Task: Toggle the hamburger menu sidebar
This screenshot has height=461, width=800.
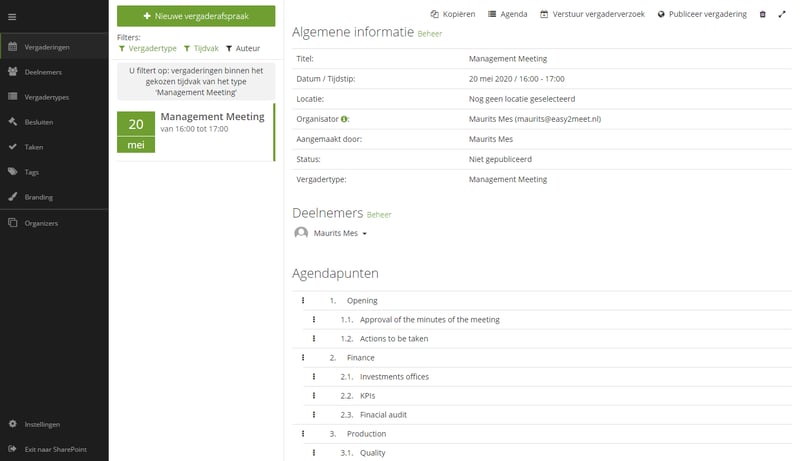Action: [12, 17]
